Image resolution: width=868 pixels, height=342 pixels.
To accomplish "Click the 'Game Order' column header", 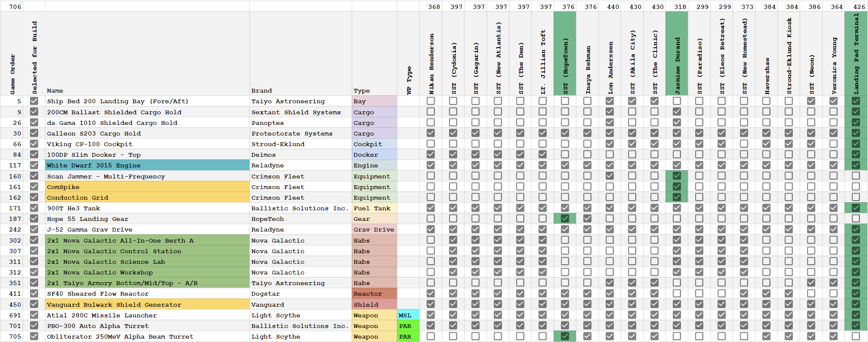I will tap(12, 54).
